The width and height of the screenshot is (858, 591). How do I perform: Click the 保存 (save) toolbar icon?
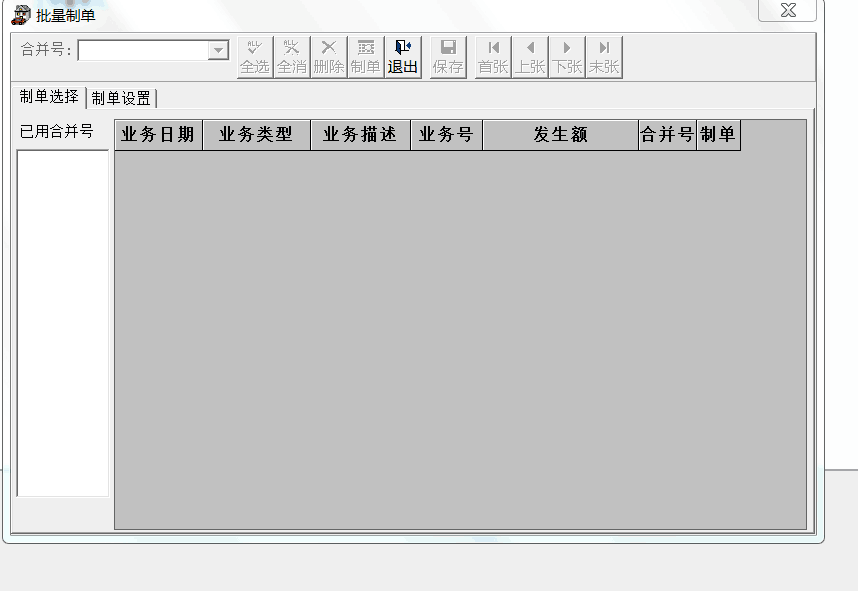tap(448, 57)
